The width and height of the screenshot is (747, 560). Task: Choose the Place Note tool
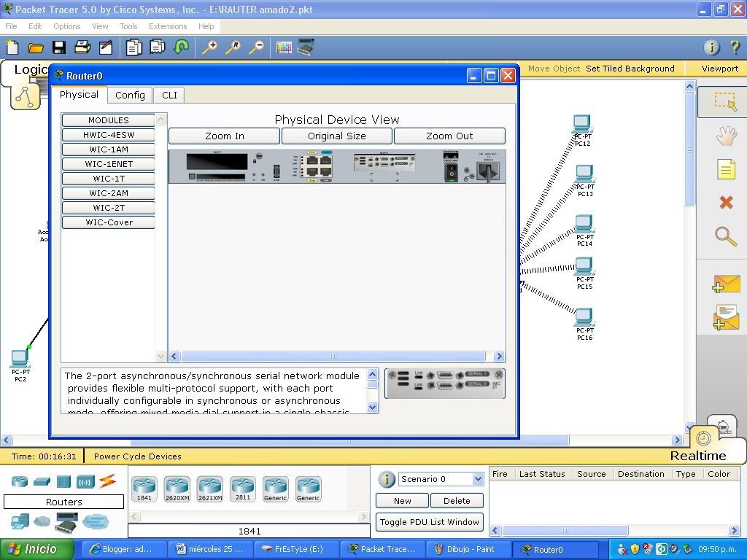[x=726, y=169]
